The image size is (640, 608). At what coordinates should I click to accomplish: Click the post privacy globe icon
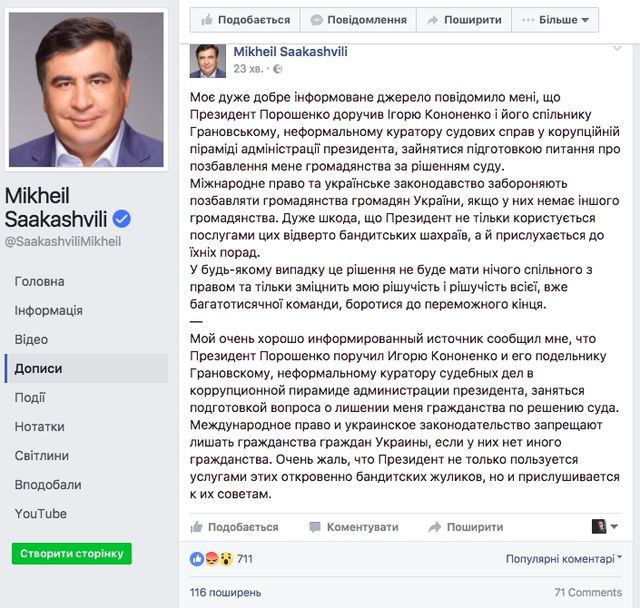tap(278, 69)
